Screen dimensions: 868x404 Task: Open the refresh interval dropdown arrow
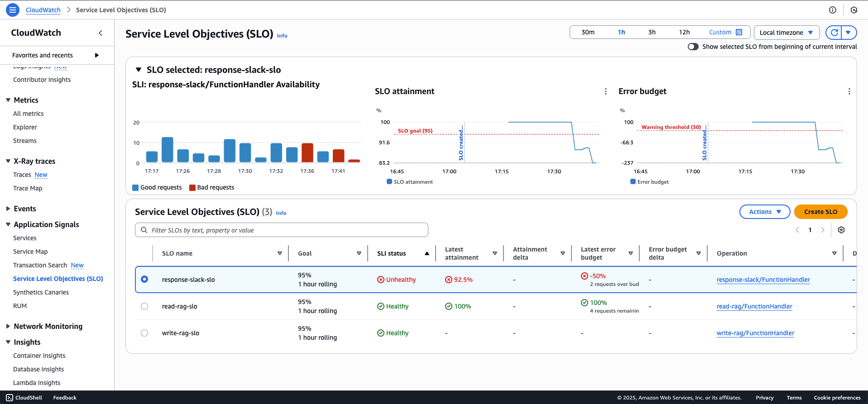tap(849, 33)
